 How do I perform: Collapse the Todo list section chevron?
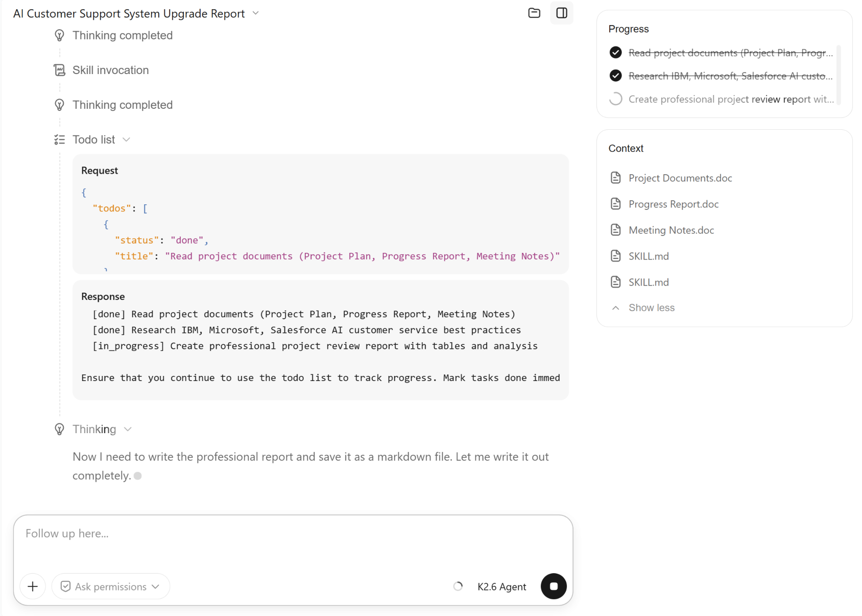pyautogui.click(x=127, y=139)
